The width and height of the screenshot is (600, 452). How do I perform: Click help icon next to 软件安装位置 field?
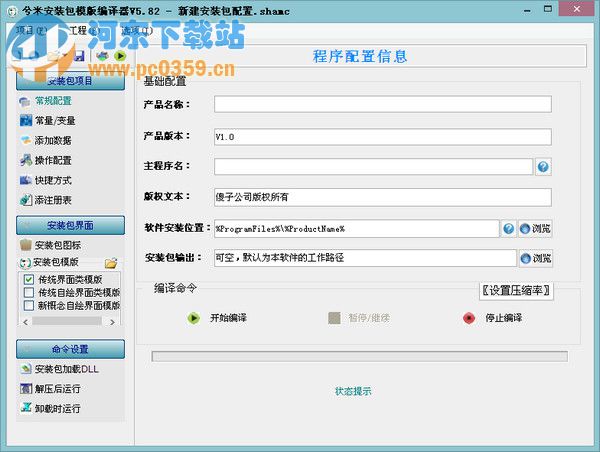pos(508,228)
